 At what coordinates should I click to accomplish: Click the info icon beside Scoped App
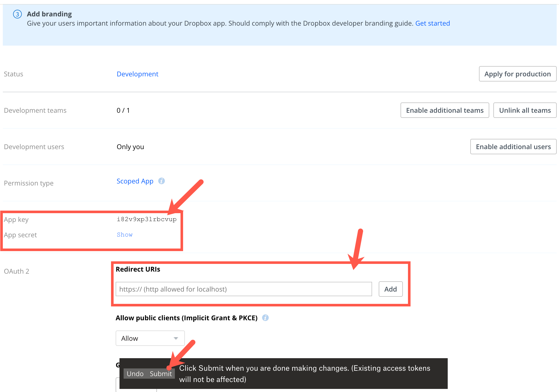tap(161, 181)
